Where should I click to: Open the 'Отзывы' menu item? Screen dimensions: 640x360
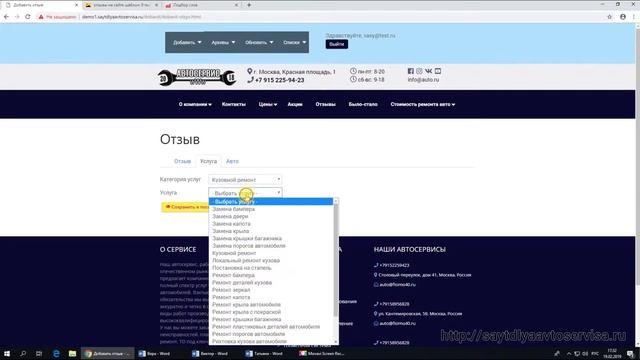click(x=325, y=104)
